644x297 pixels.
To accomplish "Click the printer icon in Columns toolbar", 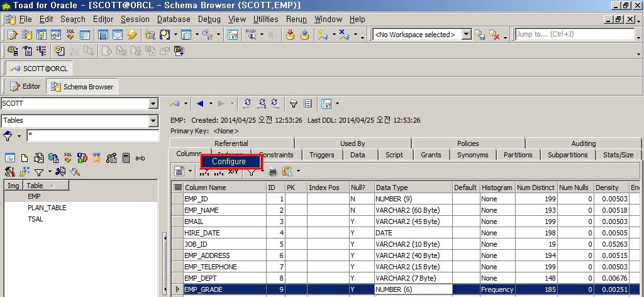I will tap(273, 171).
